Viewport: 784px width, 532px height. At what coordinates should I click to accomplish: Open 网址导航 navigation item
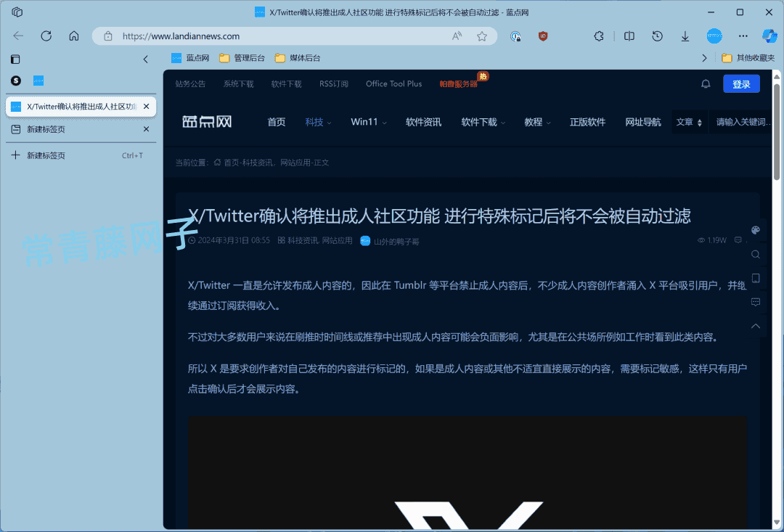tap(643, 122)
